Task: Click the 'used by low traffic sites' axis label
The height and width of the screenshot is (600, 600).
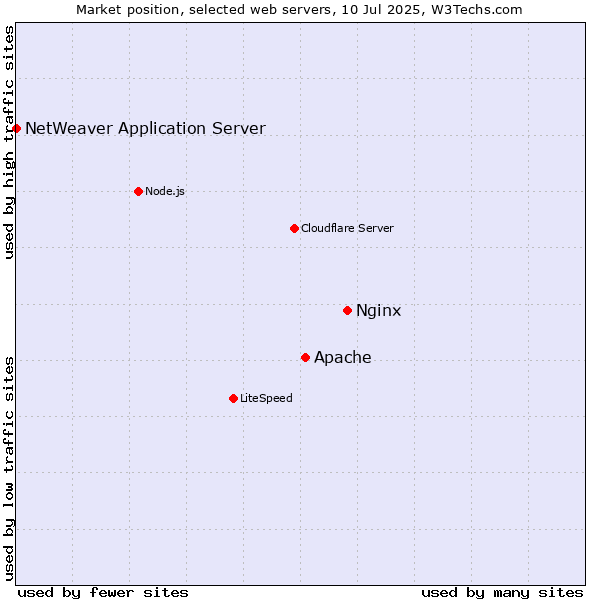Action: [8, 469]
